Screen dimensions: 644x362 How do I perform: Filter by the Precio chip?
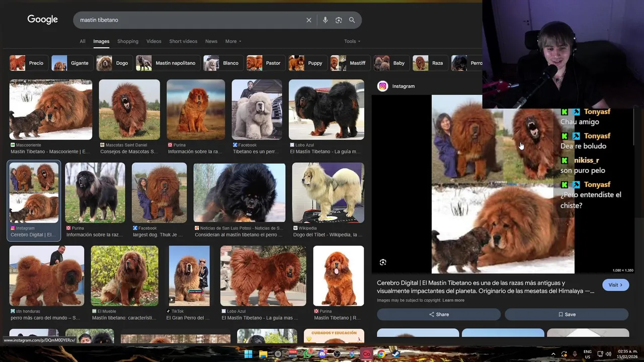pyautogui.click(x=28, y=63)
